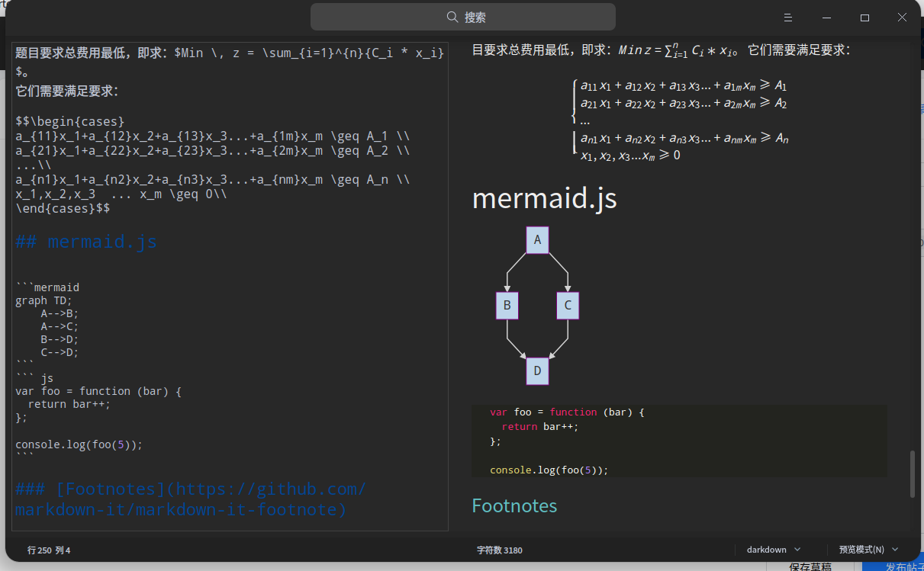Click the 保存草稿 button behind the window
Screen dimensions: 924x571
(x=810, y=566)
